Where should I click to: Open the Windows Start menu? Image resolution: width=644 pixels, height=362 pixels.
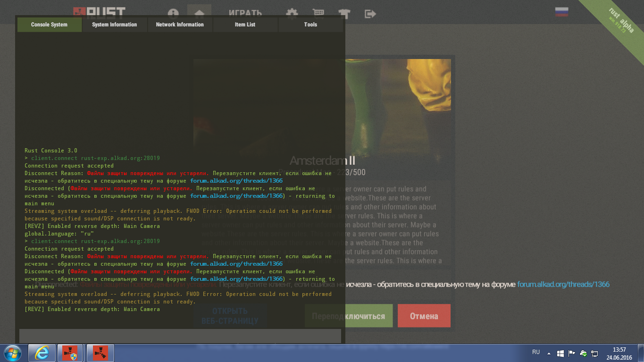[x=12, y=353]
